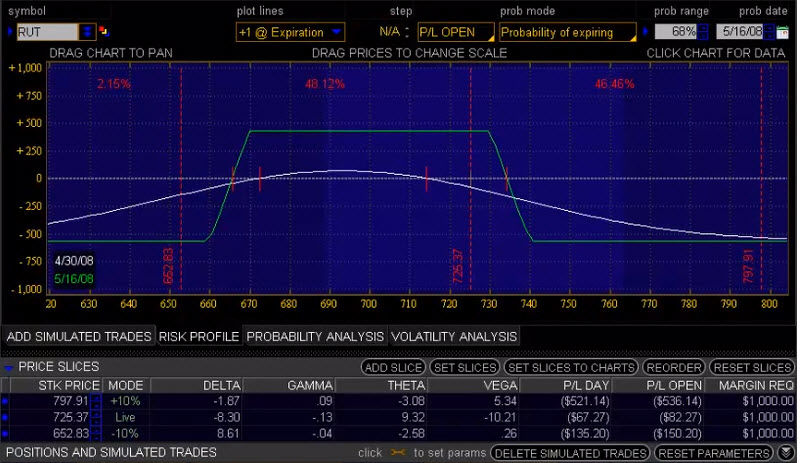Open the P/L OPEN dropdown in top bar
Image resolution: width=800 pixels, height=463 pixels.
[456, 32]
